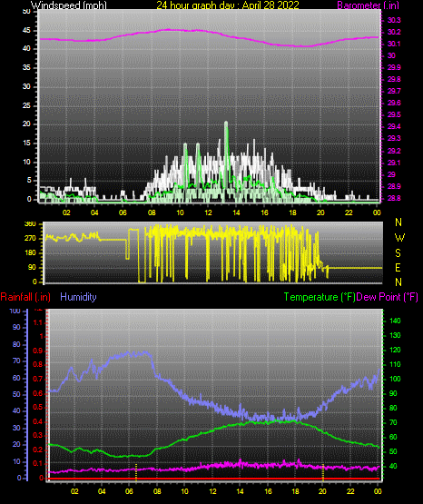The height and width of the screenshot is (504, 423).
Task: Click the "35" windspeed scale value
Action: 26,68
